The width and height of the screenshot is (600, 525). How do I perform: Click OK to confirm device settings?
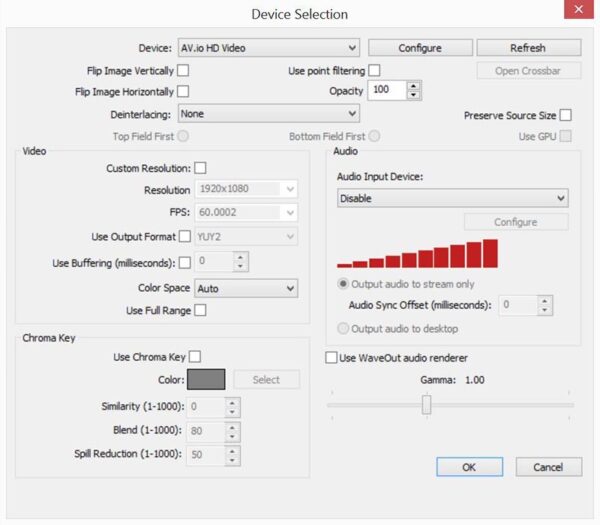pos(469,467)
